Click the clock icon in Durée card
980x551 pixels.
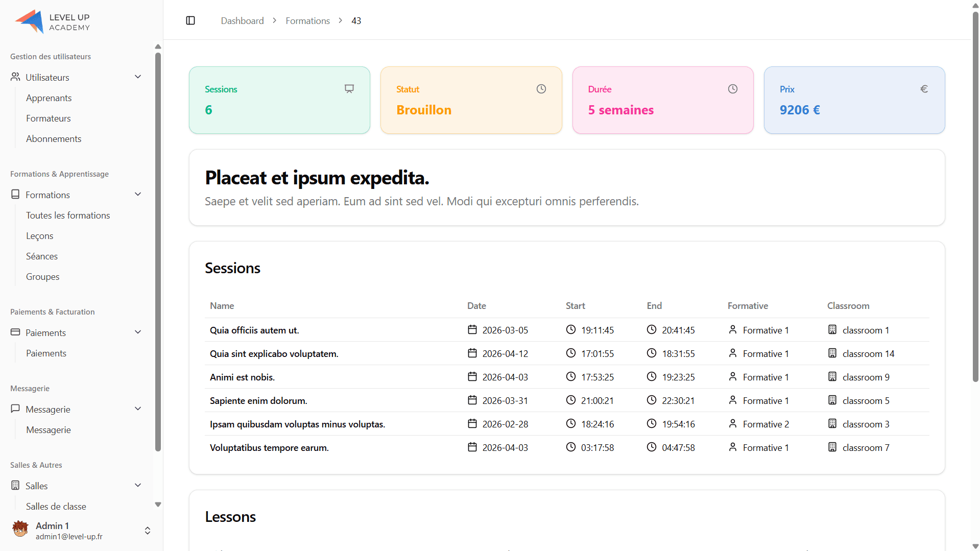(x=733, y=89)
